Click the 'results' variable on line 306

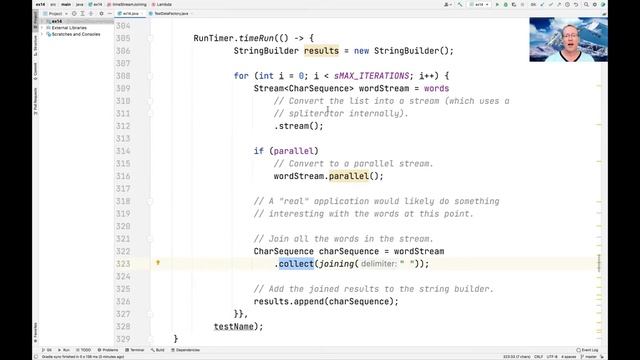pos(321,51)
